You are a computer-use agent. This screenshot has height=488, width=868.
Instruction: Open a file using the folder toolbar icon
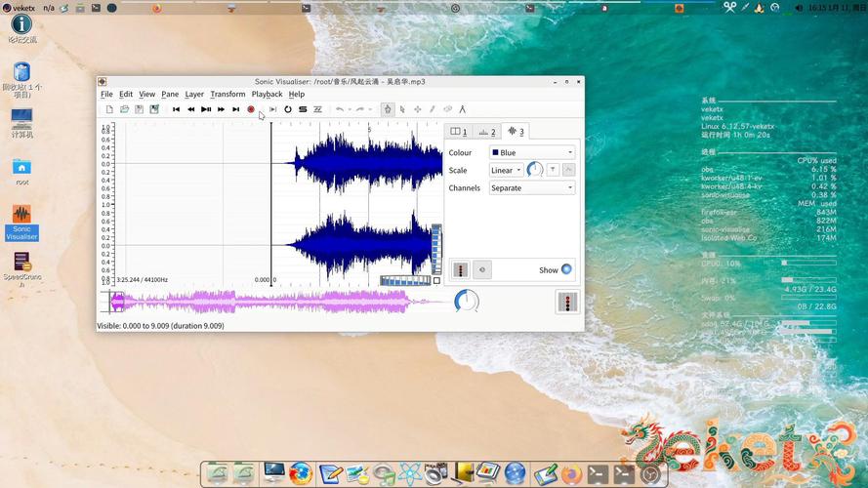[x=125, y=109]
